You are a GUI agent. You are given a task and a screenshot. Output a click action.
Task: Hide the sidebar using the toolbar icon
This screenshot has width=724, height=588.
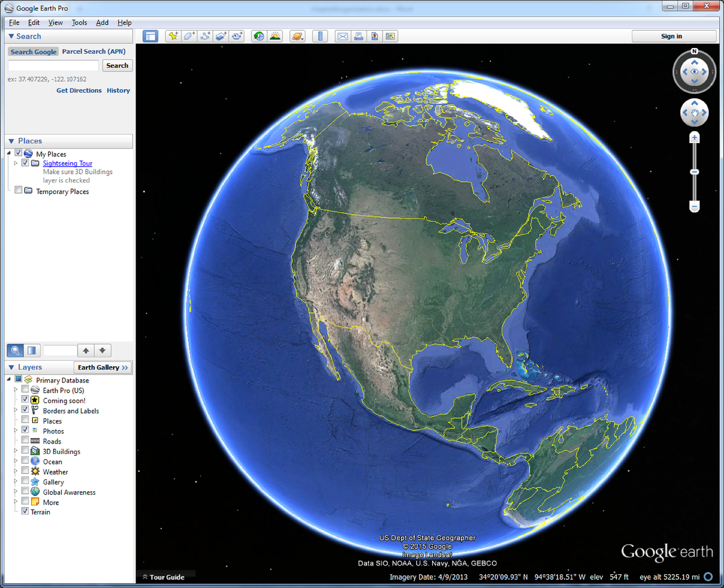point(150,37)
